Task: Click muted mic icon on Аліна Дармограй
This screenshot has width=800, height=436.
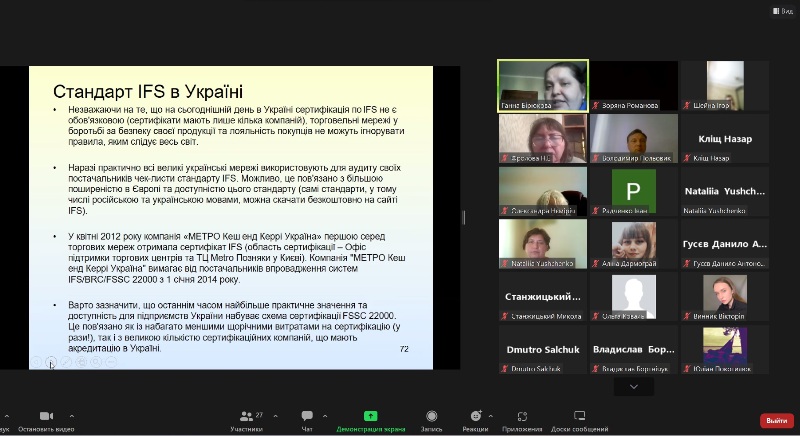Action: [x=595, y=264]
